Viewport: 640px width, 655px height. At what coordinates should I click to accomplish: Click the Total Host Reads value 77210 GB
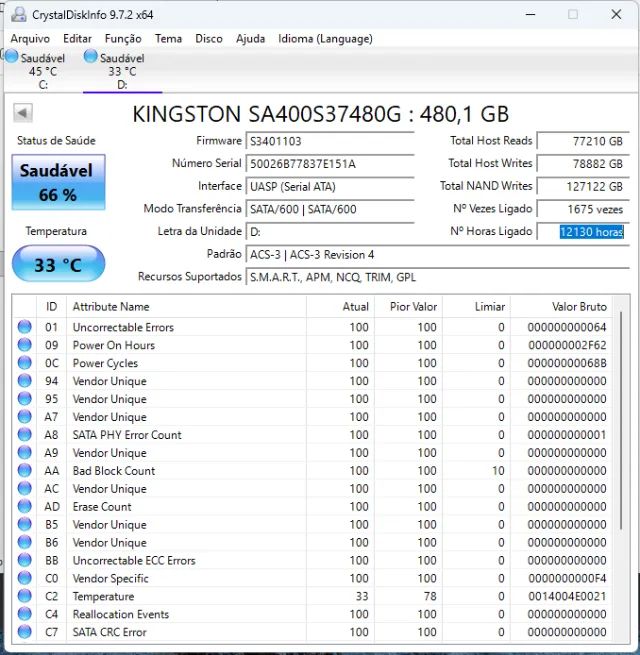click(583, 141)
